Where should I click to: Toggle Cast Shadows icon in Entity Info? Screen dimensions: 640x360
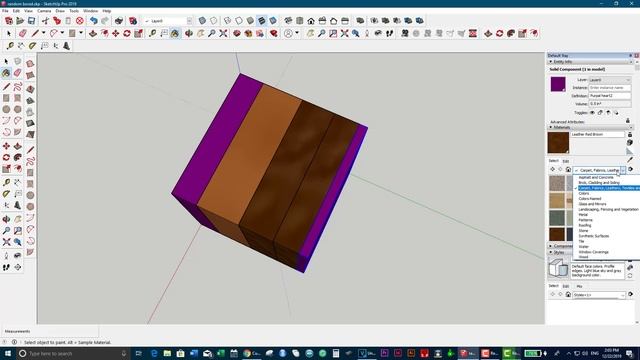616,113
